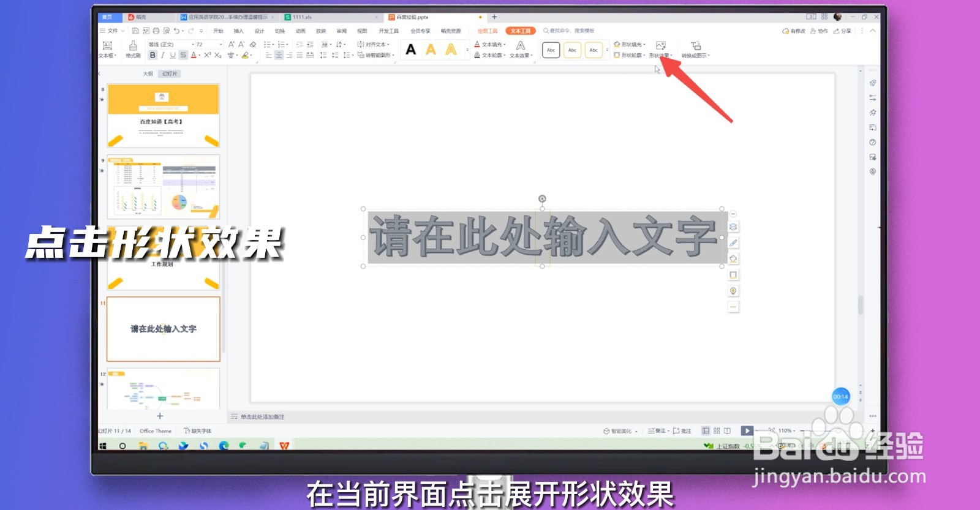Screen dimensions: 980x510
Task: Click the Text Box (文本框) tool
Action: 107,49
